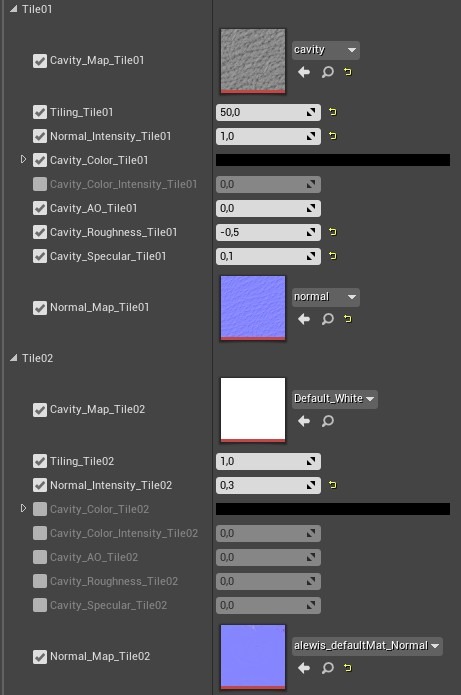Open the cavity texture dropdown
Image resolution: width=461 pixels, height=695 pixels.
[325, 50]
